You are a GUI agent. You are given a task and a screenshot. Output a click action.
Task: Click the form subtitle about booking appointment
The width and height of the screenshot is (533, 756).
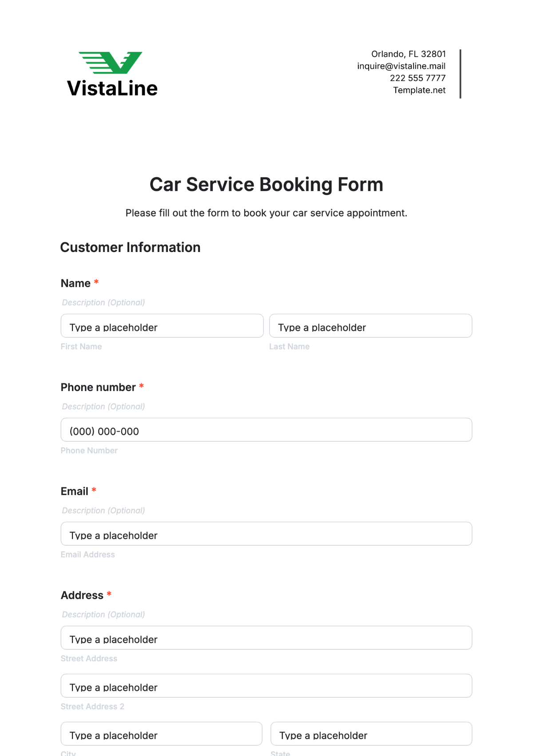pos(266,213)
